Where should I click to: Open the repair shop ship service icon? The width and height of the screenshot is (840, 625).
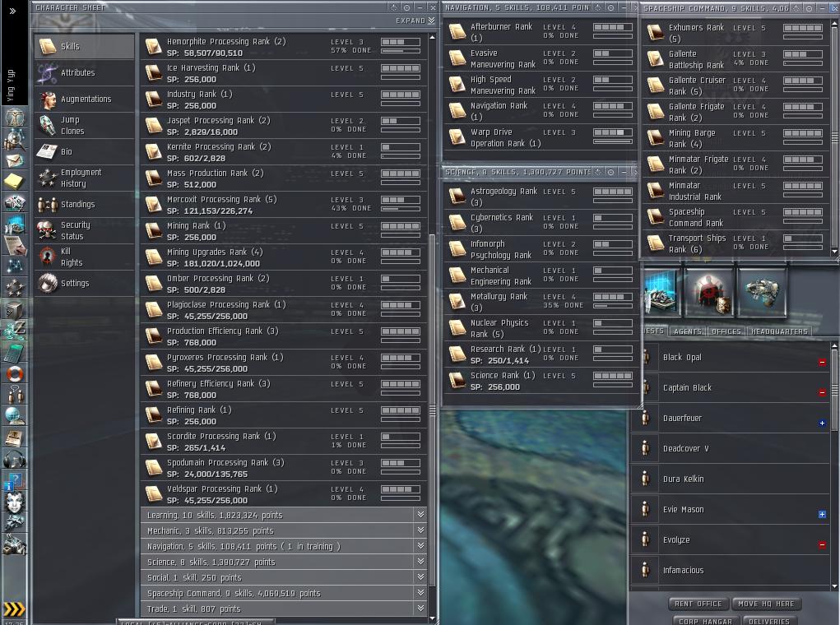coord(763,293)
